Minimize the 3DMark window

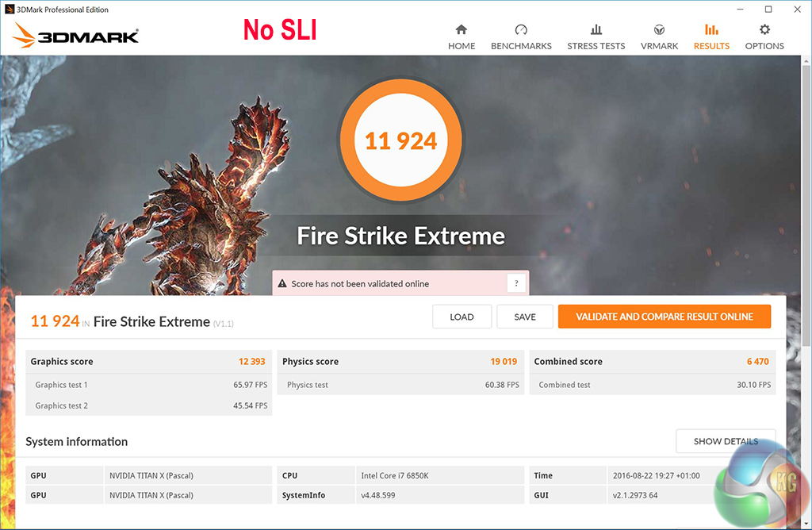(740, 10)
